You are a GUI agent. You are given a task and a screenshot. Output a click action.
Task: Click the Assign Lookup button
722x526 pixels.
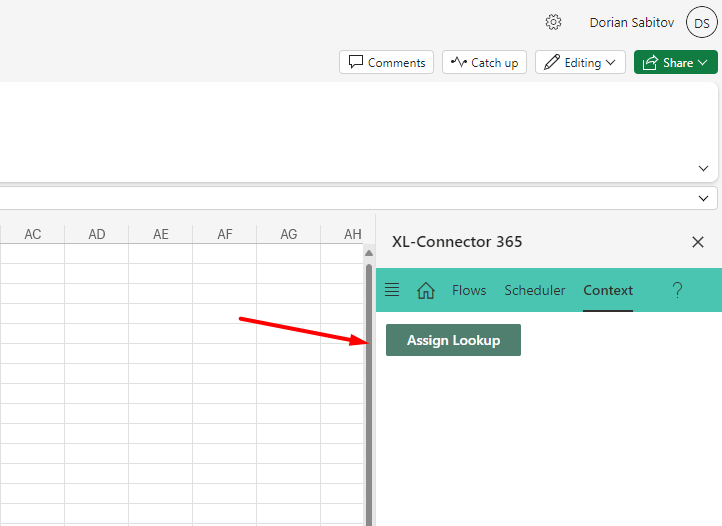[454, 340]
